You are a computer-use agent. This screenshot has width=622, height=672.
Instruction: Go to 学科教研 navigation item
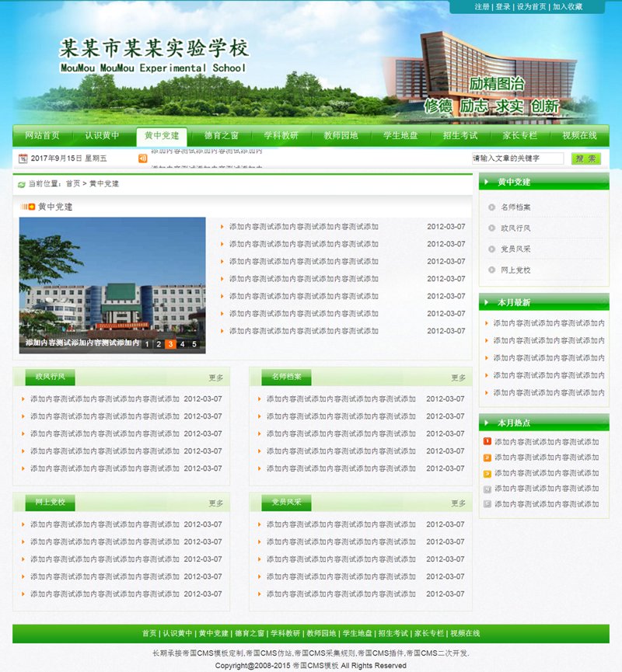pos(281,135)
